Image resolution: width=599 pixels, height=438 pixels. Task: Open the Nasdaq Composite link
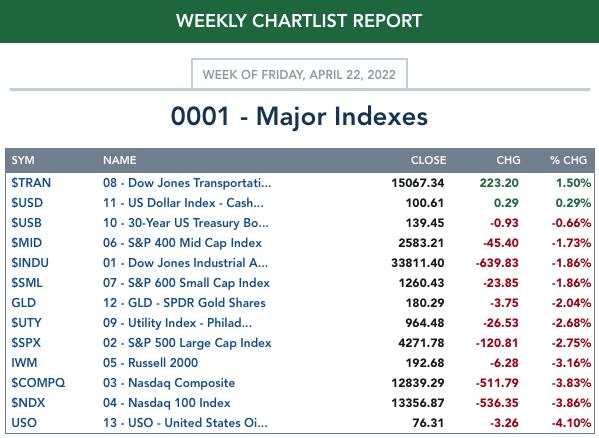coord(169,383)
